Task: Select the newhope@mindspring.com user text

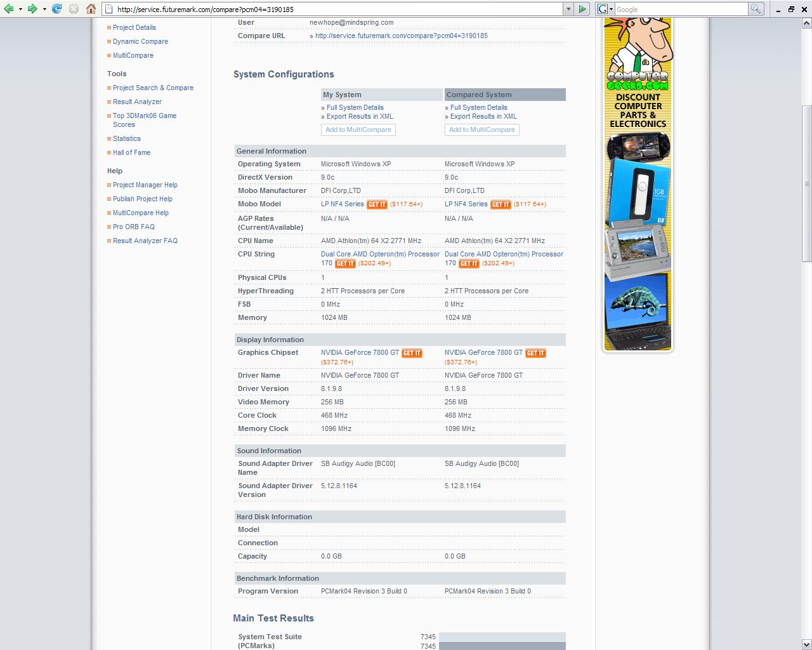Action: pyautogui.click(x=351, y=22)
